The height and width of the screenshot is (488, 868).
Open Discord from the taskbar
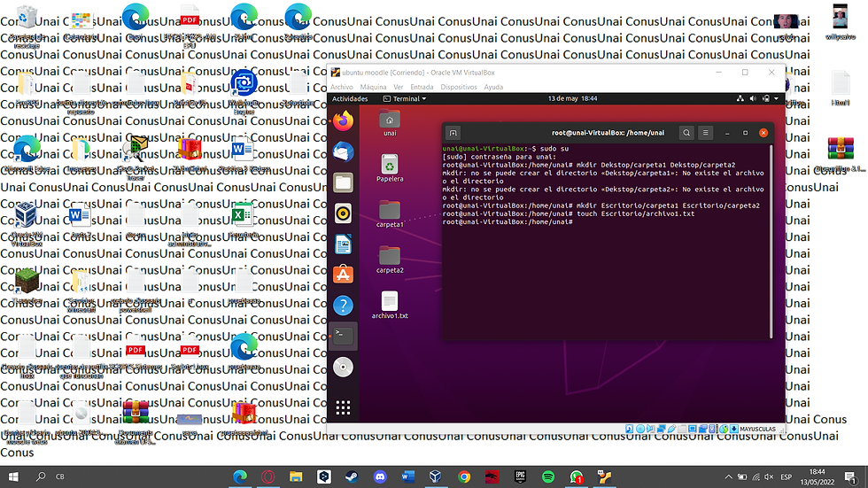tap(380, 476)
